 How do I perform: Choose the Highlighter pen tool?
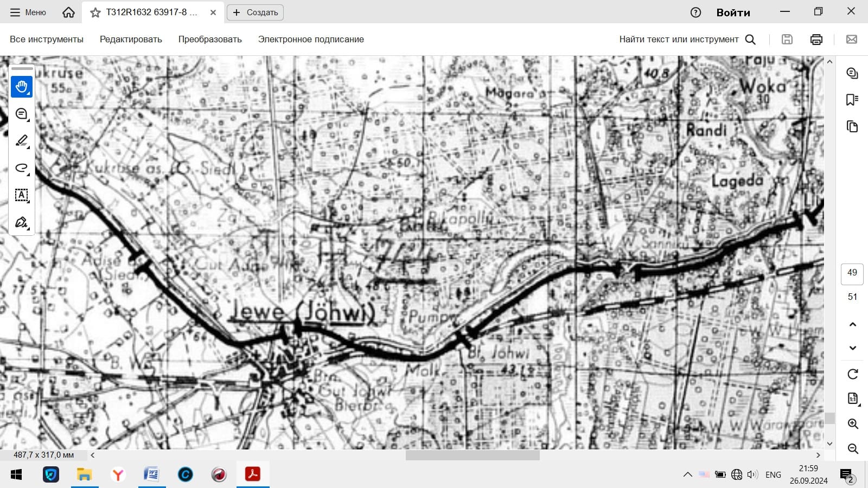(x=22, y=141)
